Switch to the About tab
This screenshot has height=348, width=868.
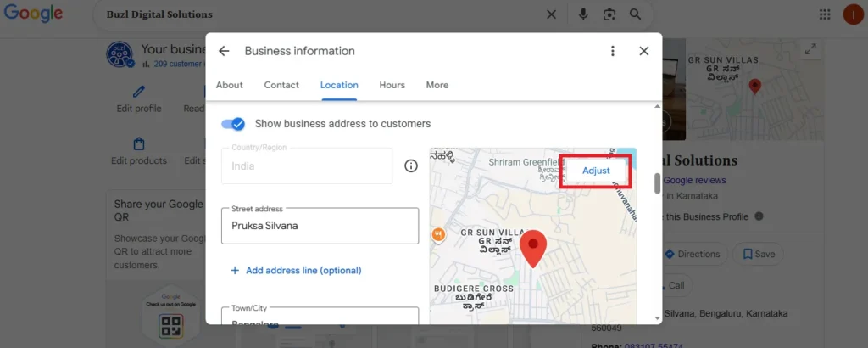(x=229, y=85)
